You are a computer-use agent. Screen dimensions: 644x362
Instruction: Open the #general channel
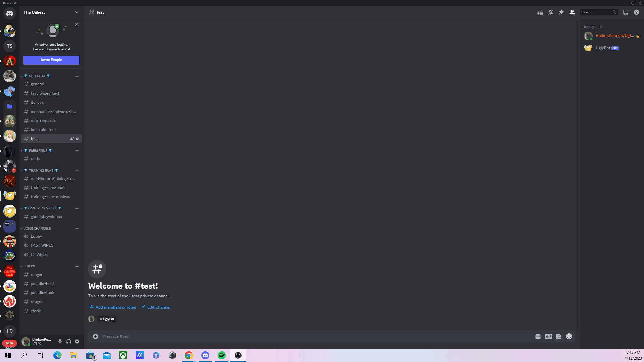pos(37,84)
